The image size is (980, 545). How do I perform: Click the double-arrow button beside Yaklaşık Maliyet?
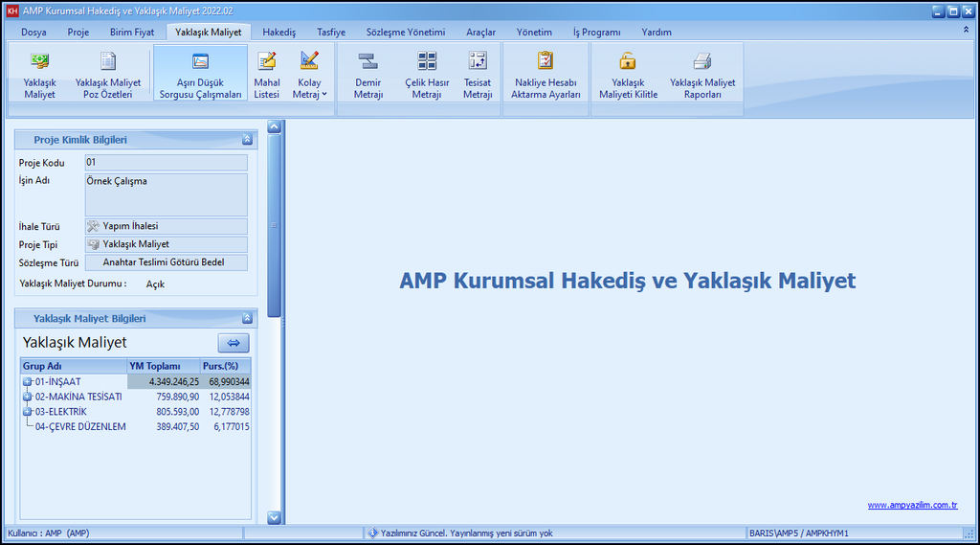click(x=234, y=343)
